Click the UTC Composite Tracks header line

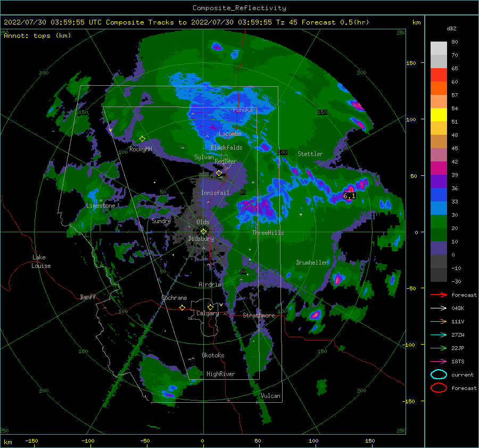click(186, 22)
